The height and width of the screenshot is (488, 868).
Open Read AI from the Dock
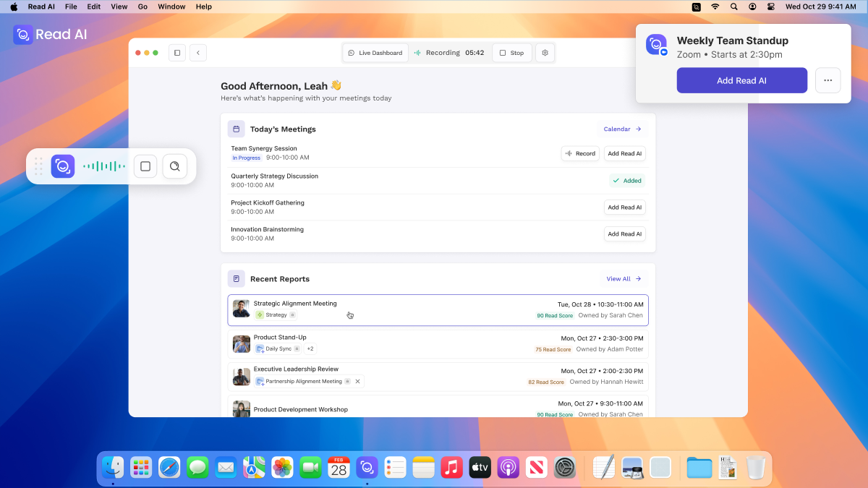pyautogui.click(x=367, y=467)
